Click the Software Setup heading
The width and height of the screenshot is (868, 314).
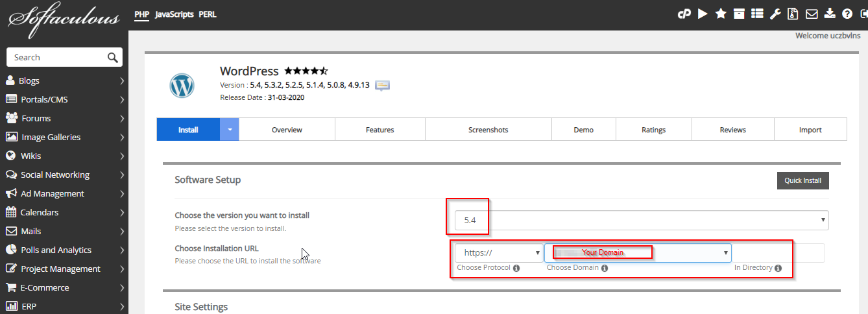tap(208, 180)
